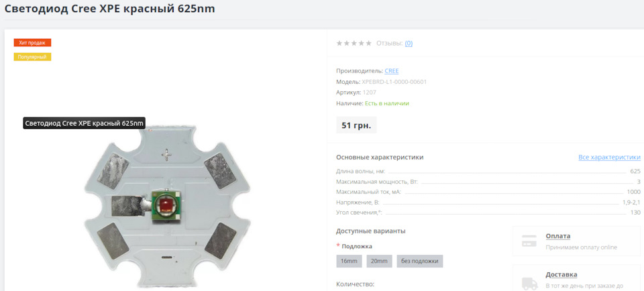
Task: Click the article number 1207
Action: tap(369, 93)
